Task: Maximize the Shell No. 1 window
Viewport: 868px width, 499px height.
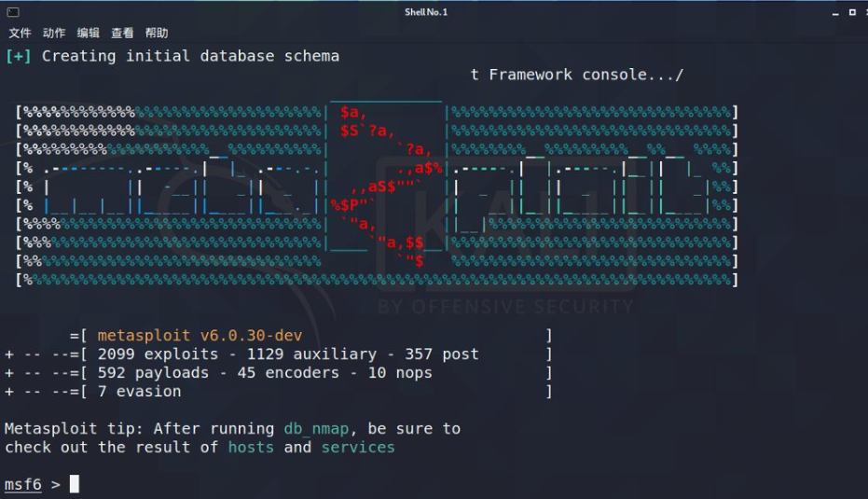Action: (852, 12)
